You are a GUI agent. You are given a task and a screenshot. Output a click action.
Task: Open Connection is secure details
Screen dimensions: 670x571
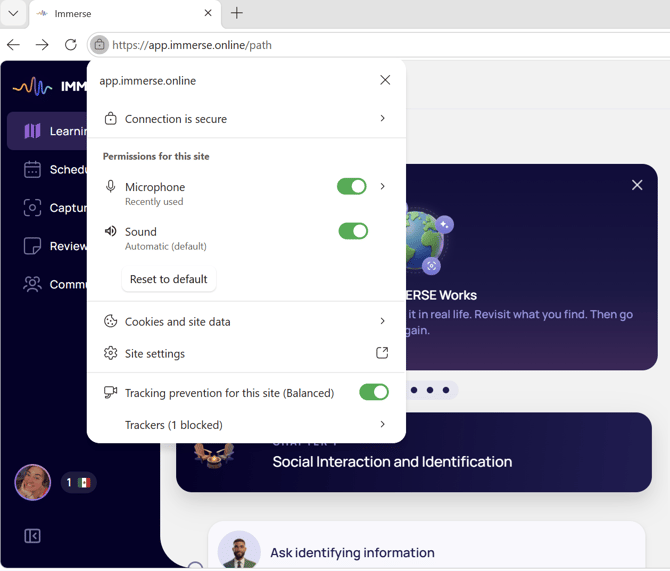(x=246, y=118)
